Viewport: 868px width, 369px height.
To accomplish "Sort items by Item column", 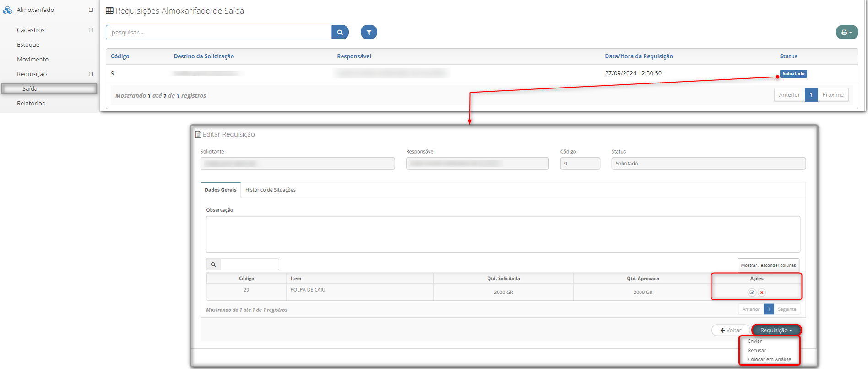I will click(x=360, y=279).
